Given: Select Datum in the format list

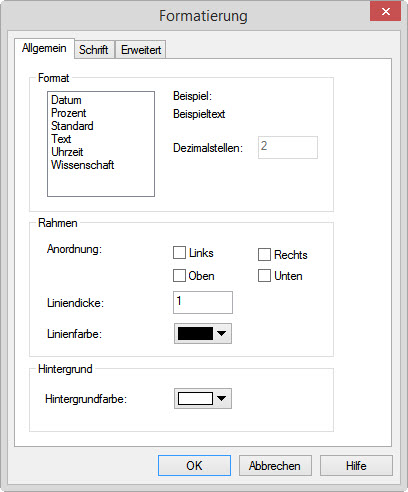Looking at the screenshot, I should (66, 100).
